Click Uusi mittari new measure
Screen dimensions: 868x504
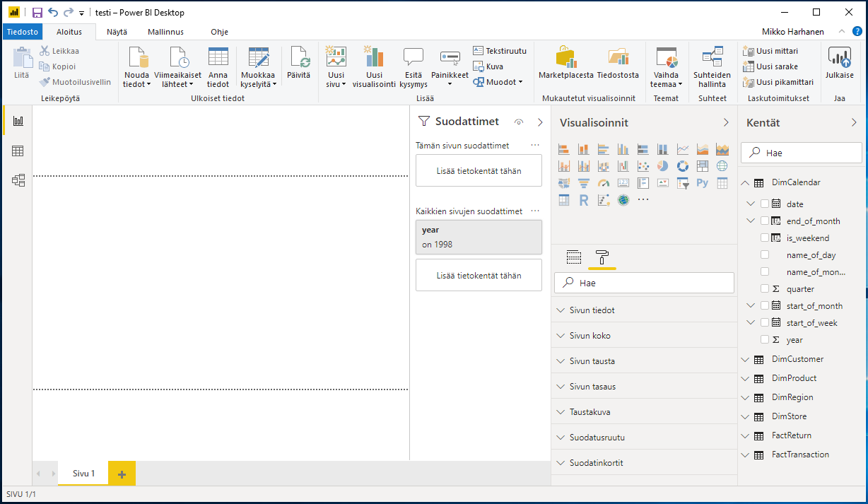point(771,51)
